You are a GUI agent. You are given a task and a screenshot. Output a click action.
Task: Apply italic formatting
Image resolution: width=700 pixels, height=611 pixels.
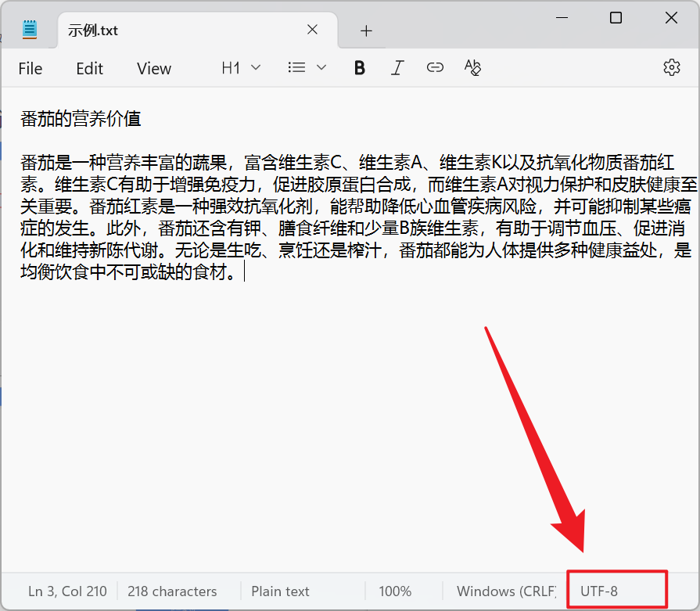[397, 68]
